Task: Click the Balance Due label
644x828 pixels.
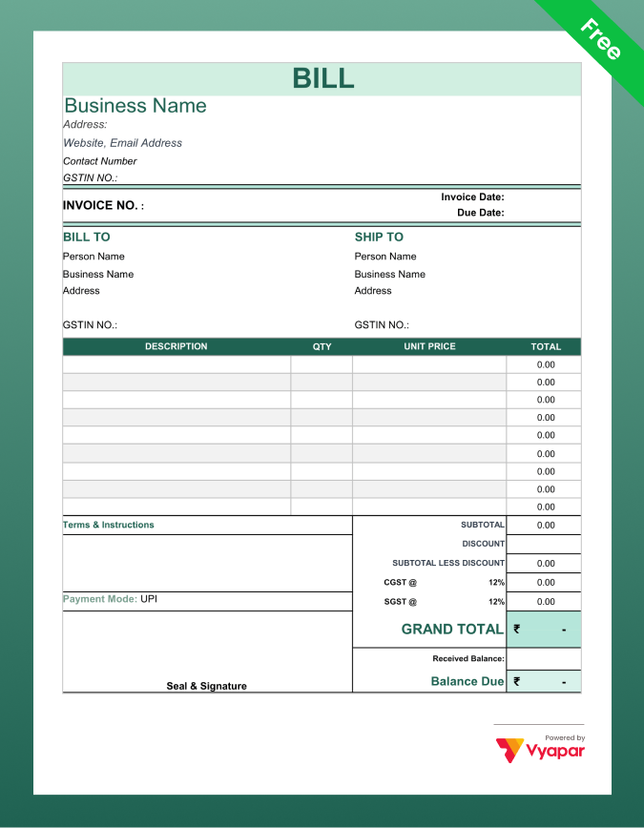Action: coord(467,682)
